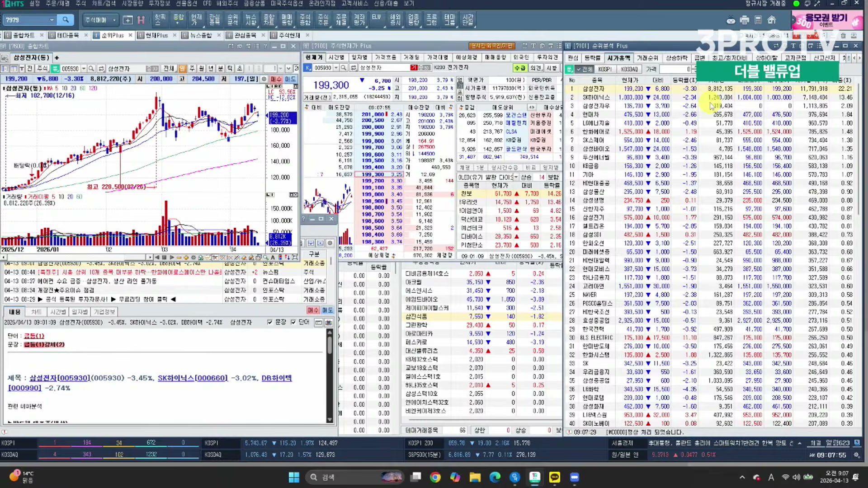Click the add new screen icon in toolbar
868x488 pixels.
tap(127, 20)
